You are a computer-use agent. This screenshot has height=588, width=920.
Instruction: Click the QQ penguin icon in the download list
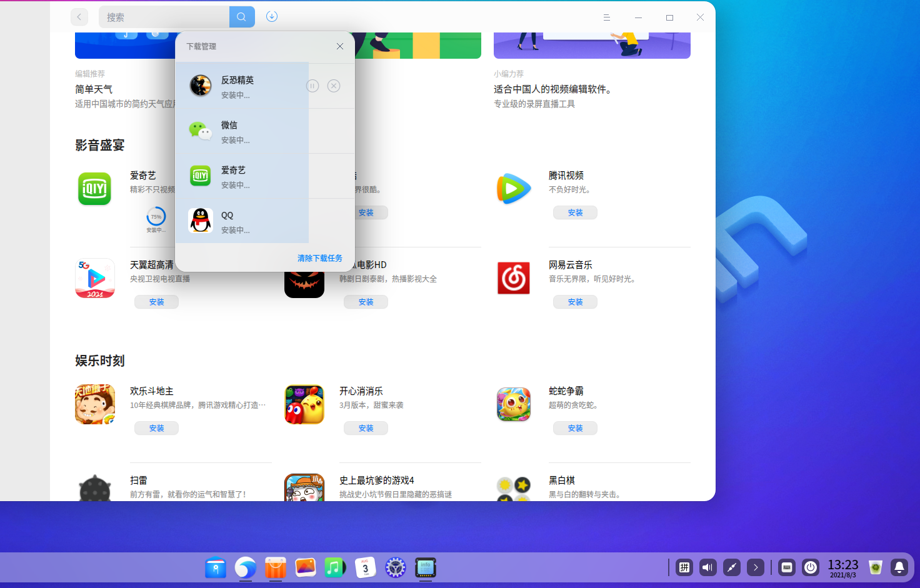coord(201,221)
